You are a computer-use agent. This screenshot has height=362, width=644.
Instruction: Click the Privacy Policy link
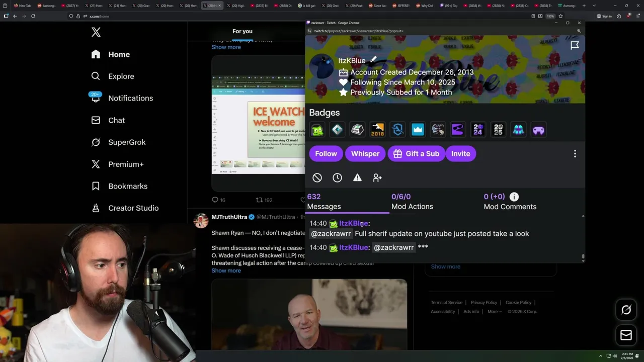[484, 303]
